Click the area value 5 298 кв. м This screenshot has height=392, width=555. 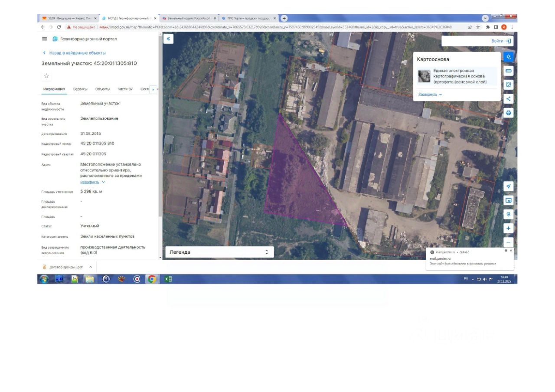click(91, 191)
